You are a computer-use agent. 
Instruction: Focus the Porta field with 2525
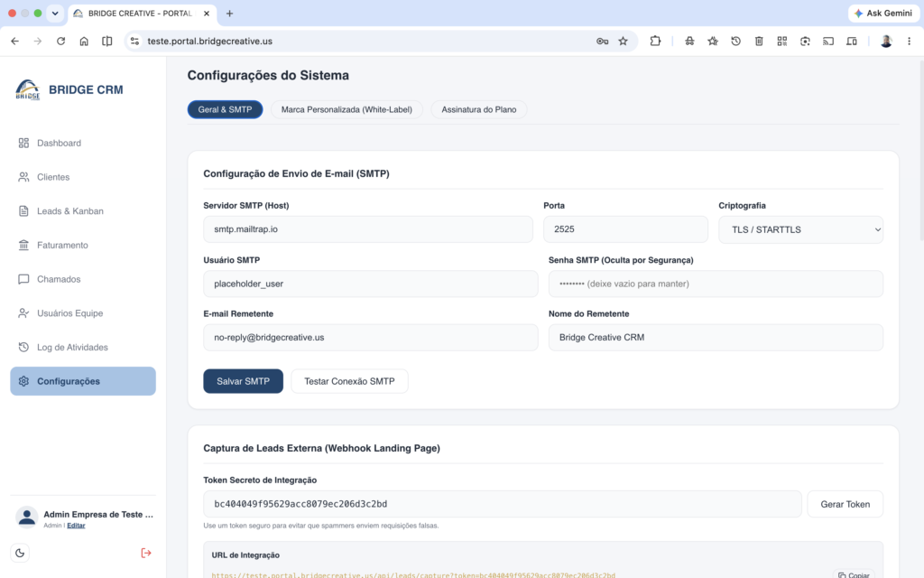click(x=625, y=228)
